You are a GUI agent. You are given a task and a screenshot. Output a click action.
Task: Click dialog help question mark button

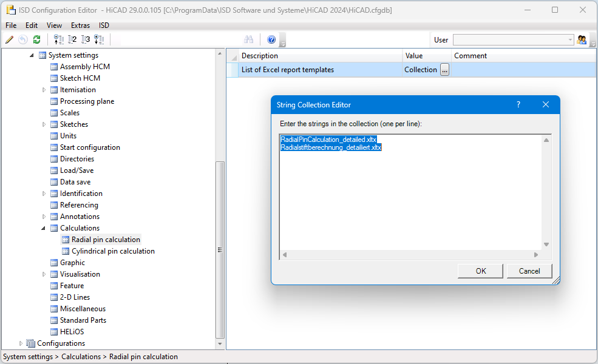click(x=518, y=104)
